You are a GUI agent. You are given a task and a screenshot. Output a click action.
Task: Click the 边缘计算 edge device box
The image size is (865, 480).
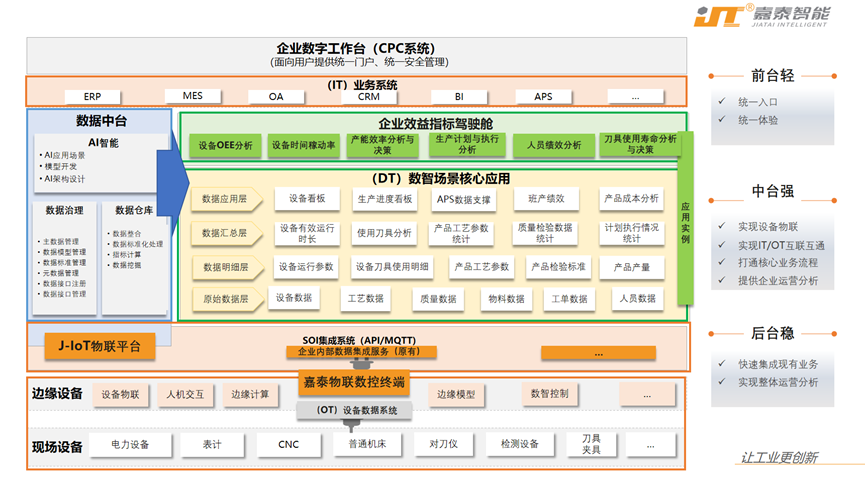coord(250,395)
